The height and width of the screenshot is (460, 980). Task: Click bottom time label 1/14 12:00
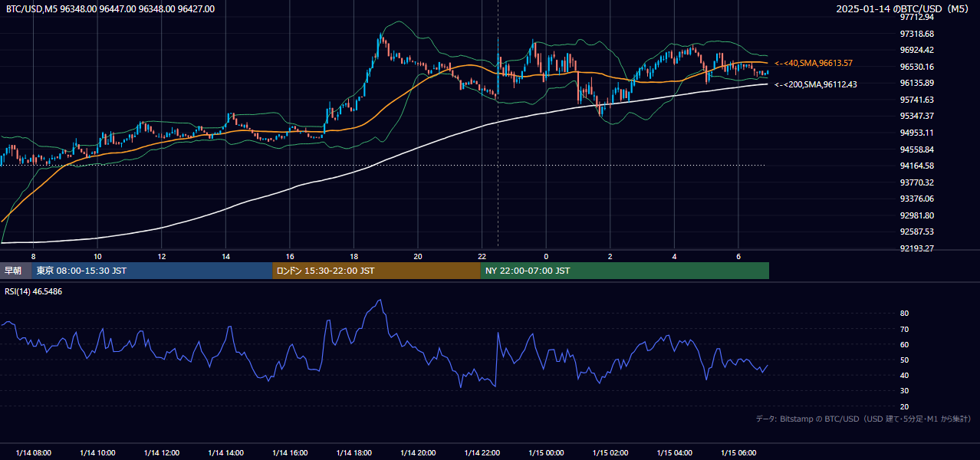point(161,452)
